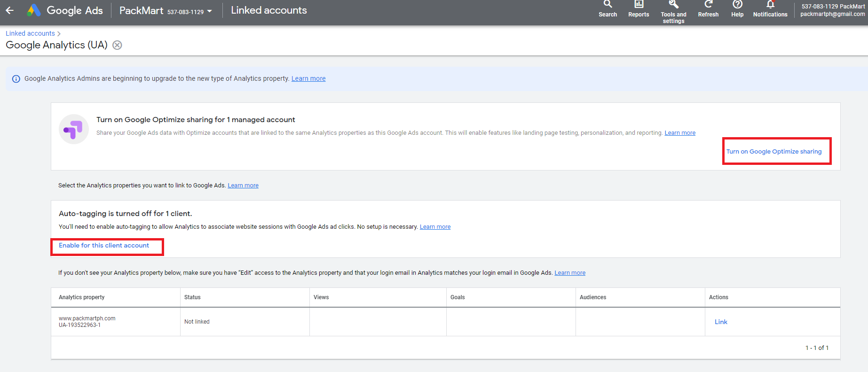The width and height of the screenshot is (868, 372).
Task: Click the info icon in the blue banner
Action: tap(16, 79)
